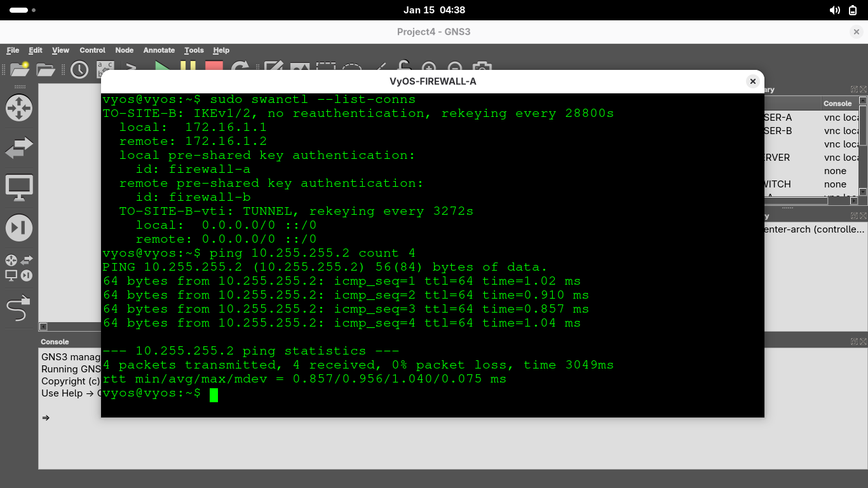Close the VyOS-FIREWALL-A terminal window
Screen dimensions: 868x488
point(752,81)
